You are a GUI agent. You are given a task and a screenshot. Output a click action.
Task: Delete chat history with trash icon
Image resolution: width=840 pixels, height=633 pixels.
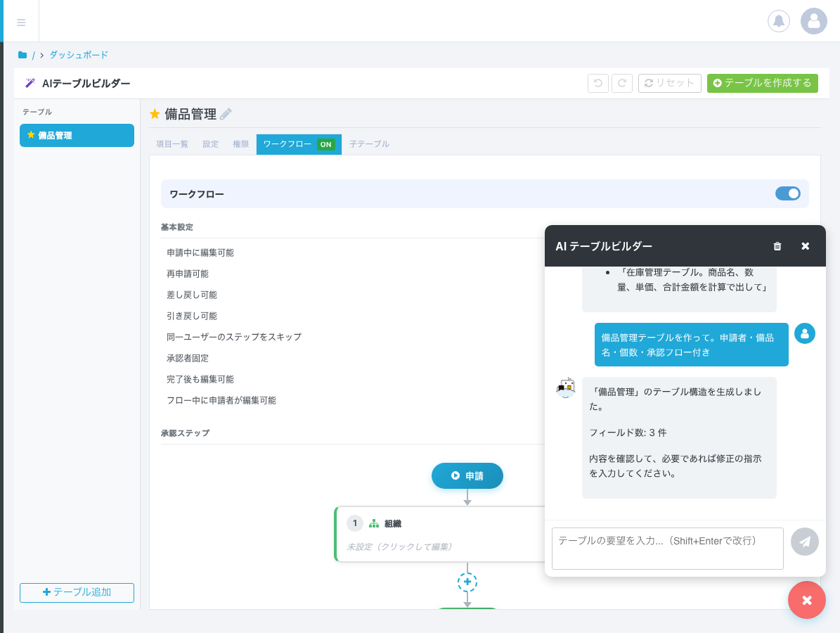tap(777, 246)
